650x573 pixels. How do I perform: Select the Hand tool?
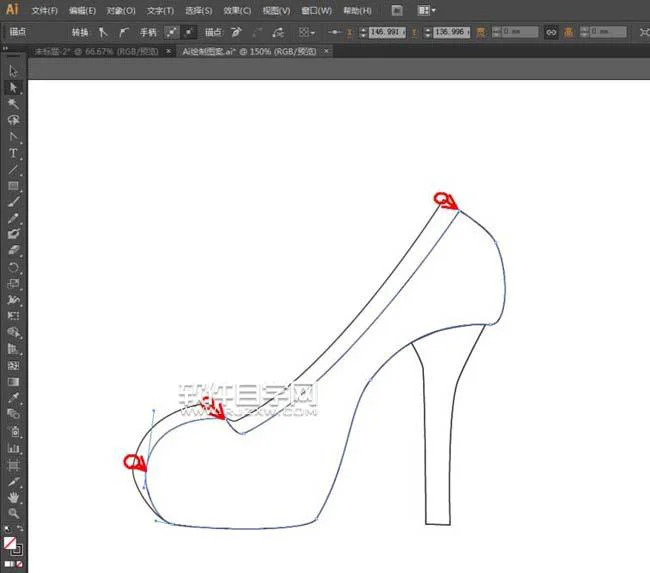[x=14, y=497]
